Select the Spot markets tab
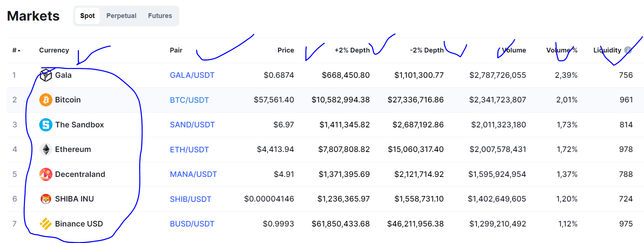Viewport: 644px width, 243px height. 87,16
